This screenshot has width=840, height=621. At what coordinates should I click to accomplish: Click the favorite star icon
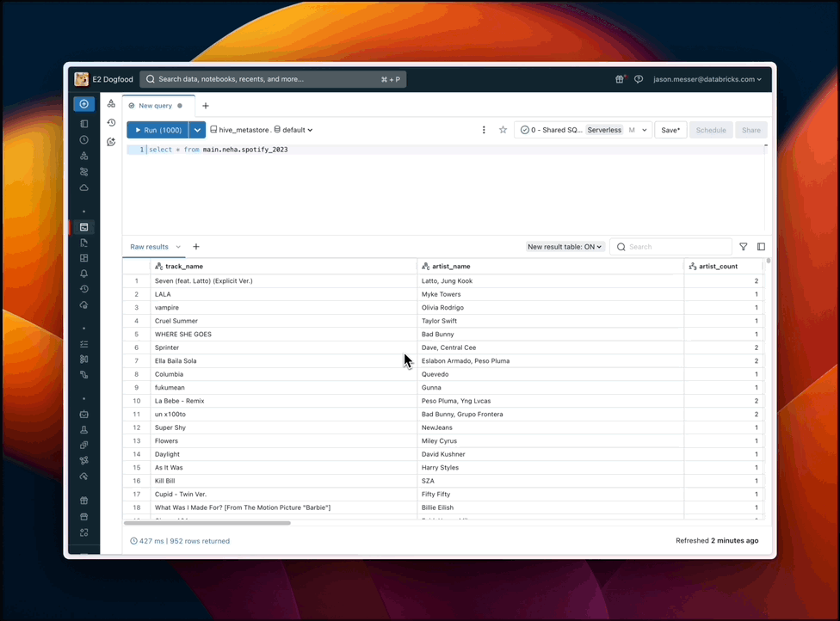(x=503, y=130)
